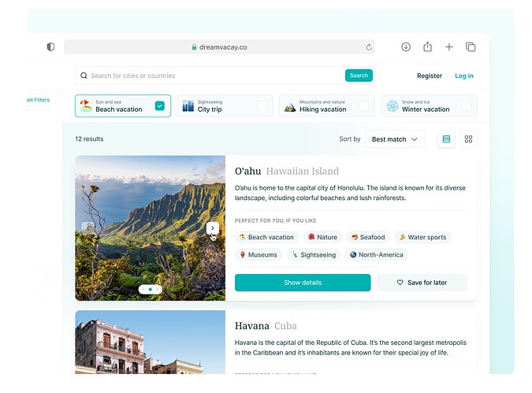Open a new tab with plus icon

(x=449, y=47)
